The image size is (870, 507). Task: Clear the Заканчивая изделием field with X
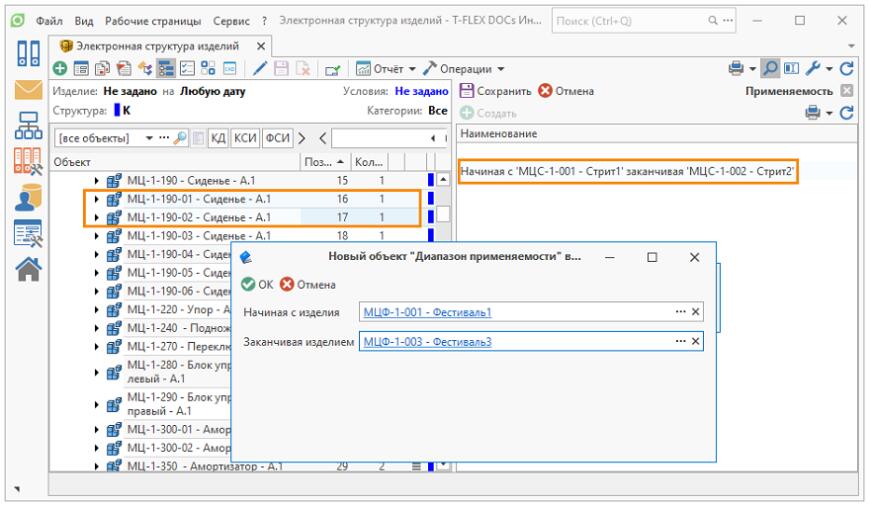pos(696,342)
